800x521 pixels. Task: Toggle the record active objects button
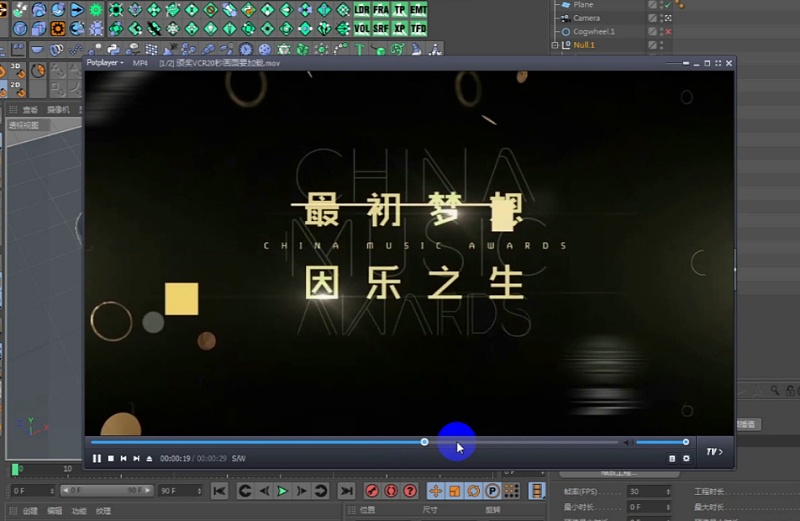(x=372, y=491)
